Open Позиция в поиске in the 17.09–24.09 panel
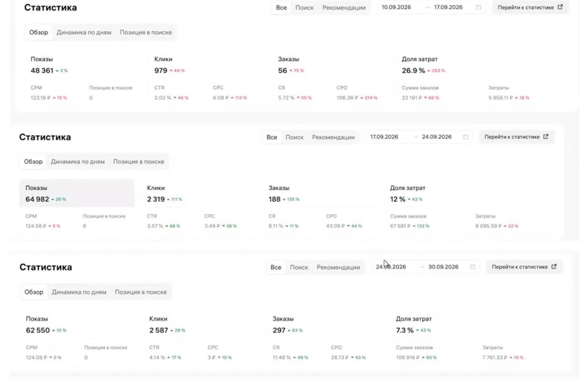This screenshot has width=580, height=392. (x=139, y=162)
